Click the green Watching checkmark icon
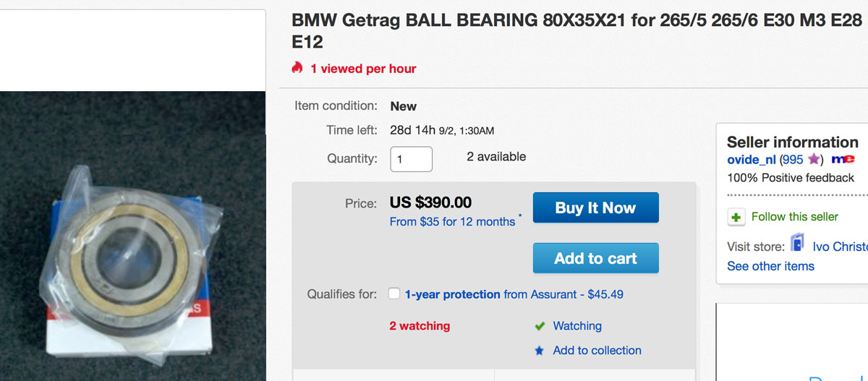Image resolution: width=868 pixels, height=381 pixels. pos(540,326)
